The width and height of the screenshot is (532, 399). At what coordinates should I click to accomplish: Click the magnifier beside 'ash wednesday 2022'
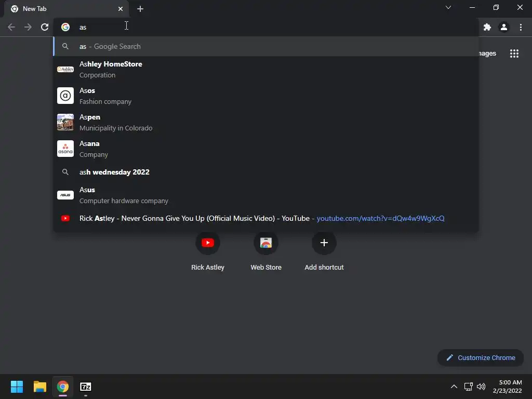click(x=65, y=172)
